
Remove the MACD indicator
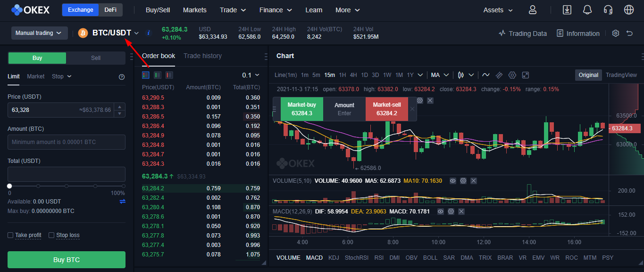[461, 212]
